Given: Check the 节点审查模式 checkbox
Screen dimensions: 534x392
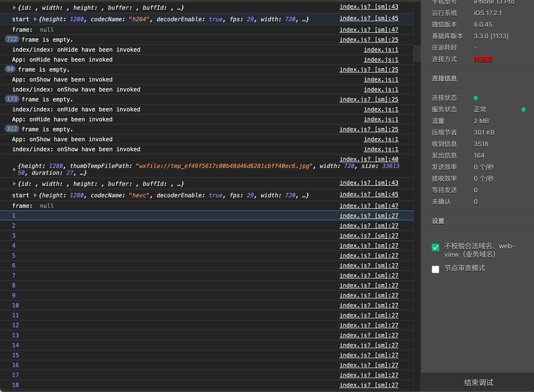Looking at the screenshot, I should [x=435, y=269].
